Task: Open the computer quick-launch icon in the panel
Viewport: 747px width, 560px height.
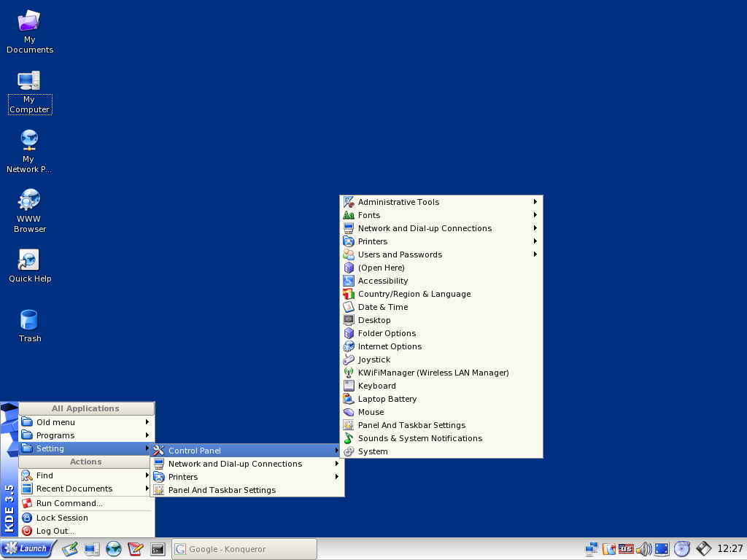Action: [x=91, y=549]
